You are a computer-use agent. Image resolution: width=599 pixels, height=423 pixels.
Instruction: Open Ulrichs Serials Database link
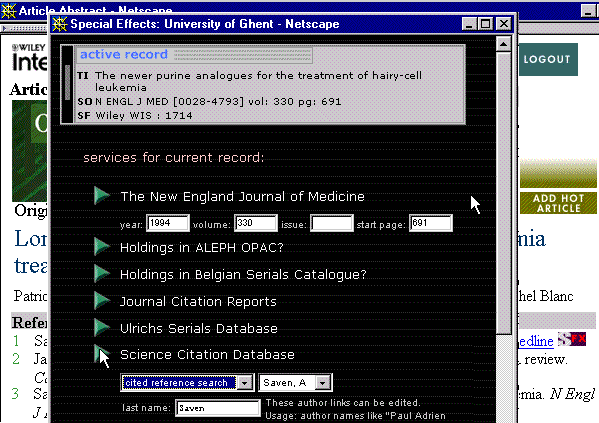click(199, 328)
